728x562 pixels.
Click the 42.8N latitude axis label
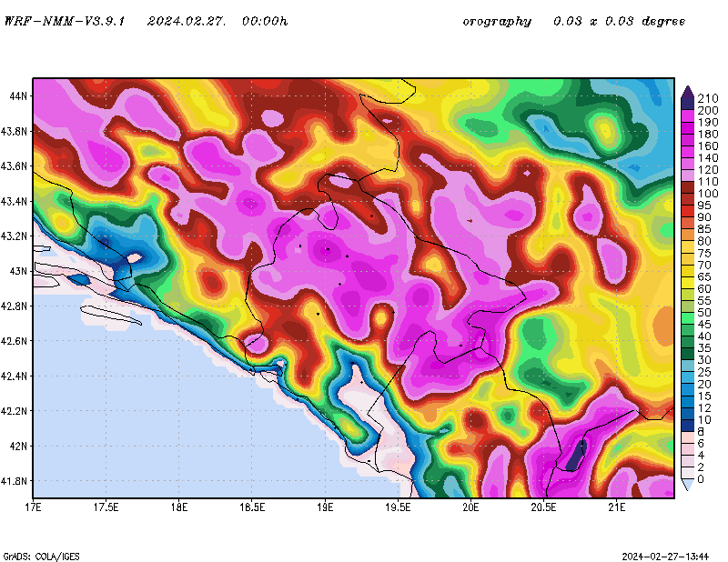[15, 306]
